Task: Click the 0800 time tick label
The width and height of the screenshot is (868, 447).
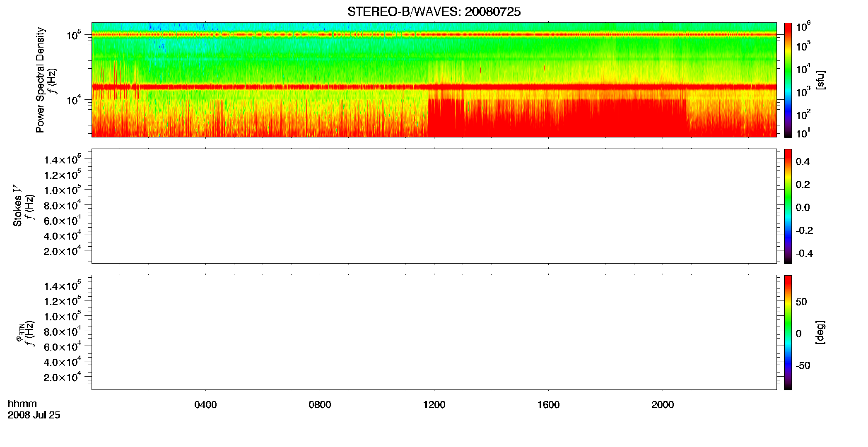Action: (320, 405)
